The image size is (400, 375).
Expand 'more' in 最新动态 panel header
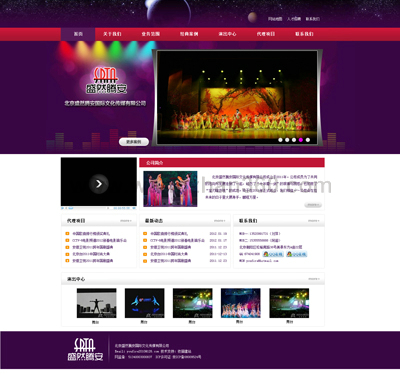pyautogui.click(x=219, y=221)
